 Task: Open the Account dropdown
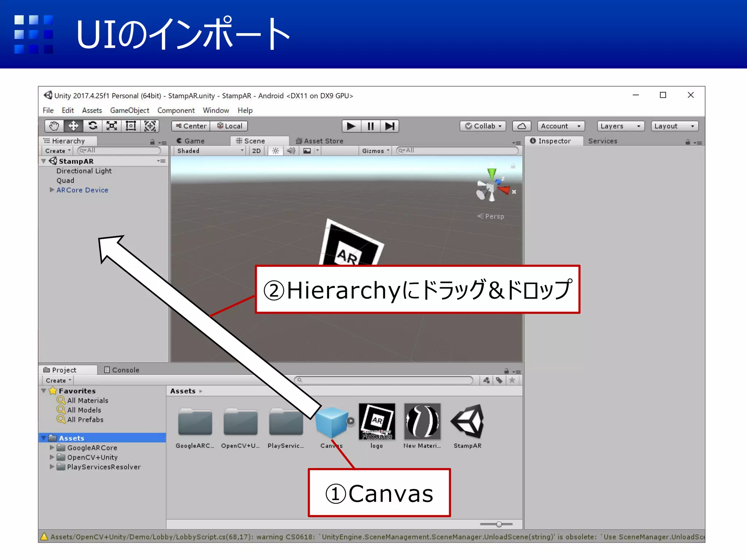tap(561, 126)
